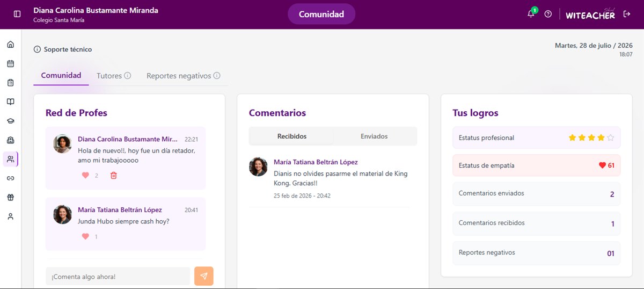
Task: Open the school building sidebar icon
Action: click(10, 140)
